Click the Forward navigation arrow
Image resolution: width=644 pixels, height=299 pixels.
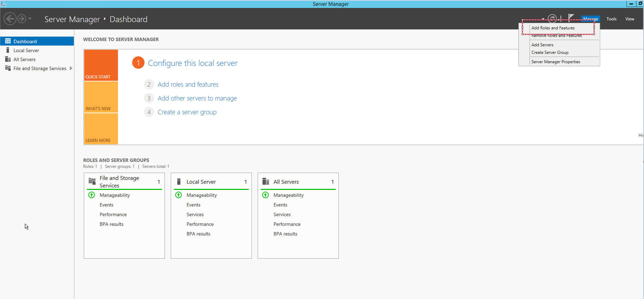(x=22, y=19)
